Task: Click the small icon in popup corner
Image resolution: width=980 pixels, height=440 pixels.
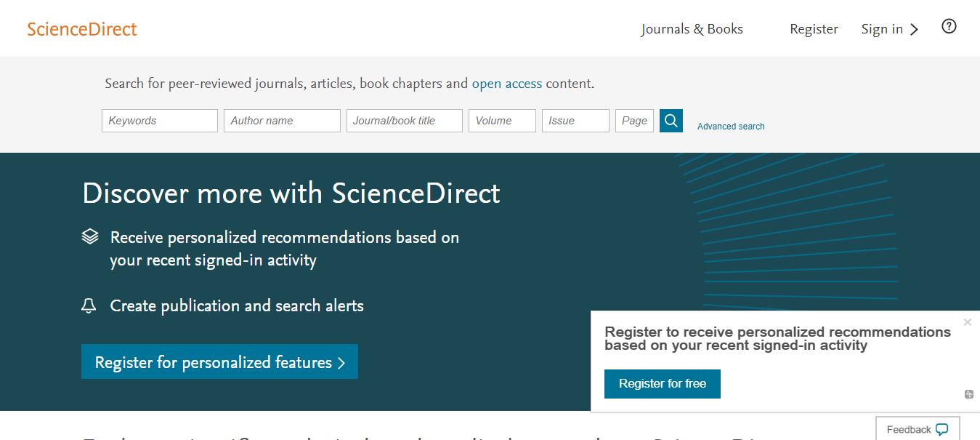Action: point(968,394)
